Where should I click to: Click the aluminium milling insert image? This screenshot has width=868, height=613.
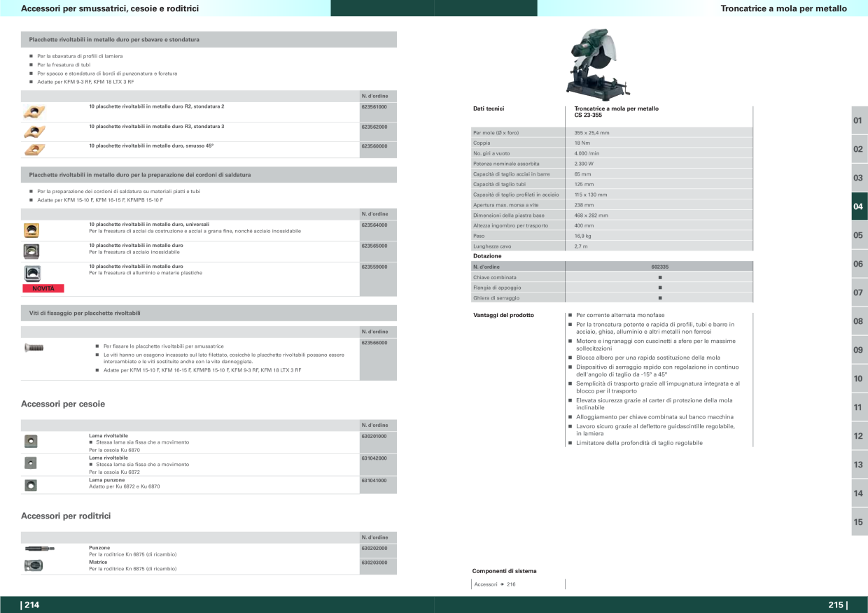coord(31,273)
